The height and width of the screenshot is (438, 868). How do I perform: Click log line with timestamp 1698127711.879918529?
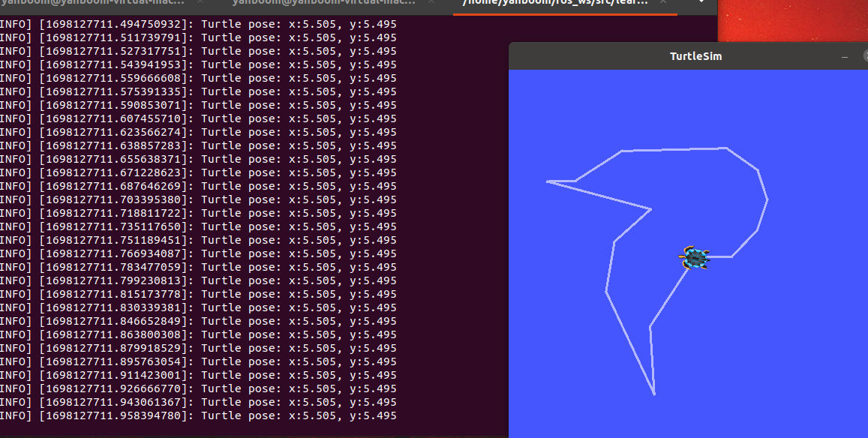[198, 348]
